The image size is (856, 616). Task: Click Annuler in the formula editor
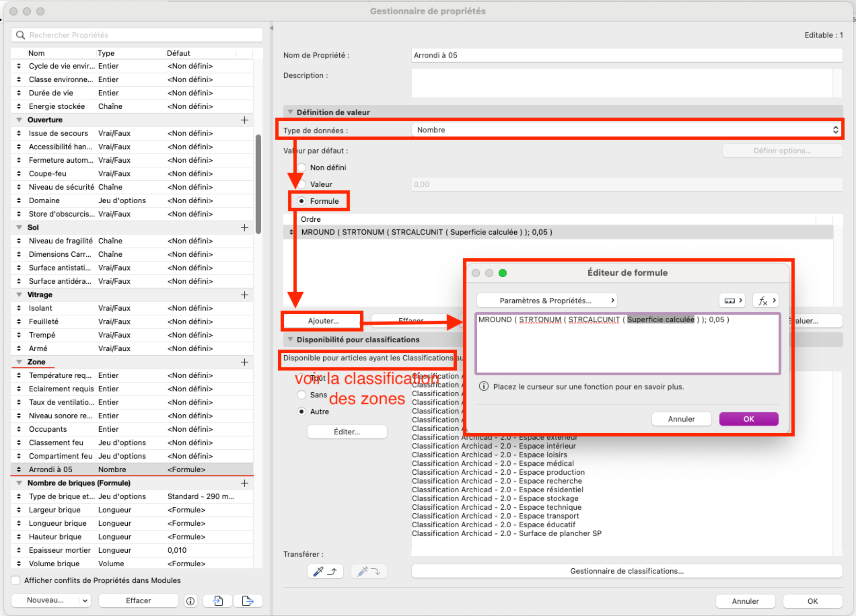tap(681, 419)
